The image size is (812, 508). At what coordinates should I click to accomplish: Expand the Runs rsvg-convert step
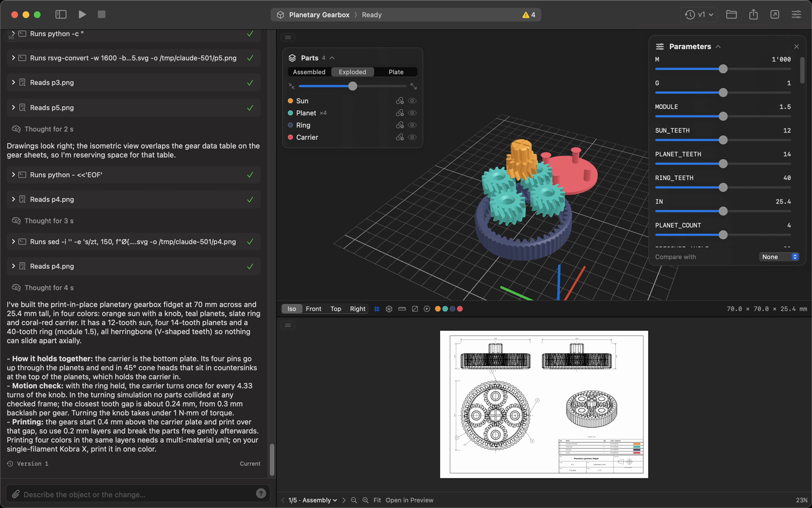coord(13,58)
